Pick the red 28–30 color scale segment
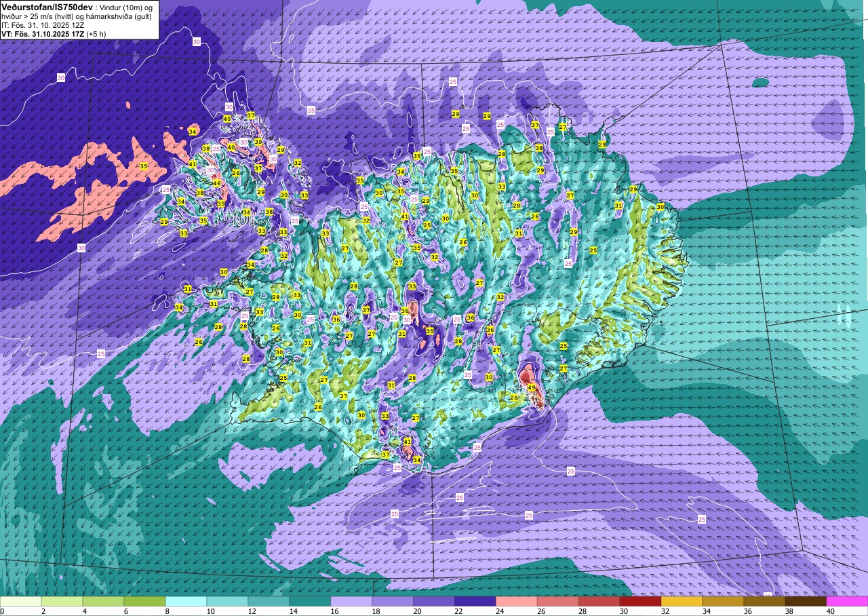 (x=599, y=601)
